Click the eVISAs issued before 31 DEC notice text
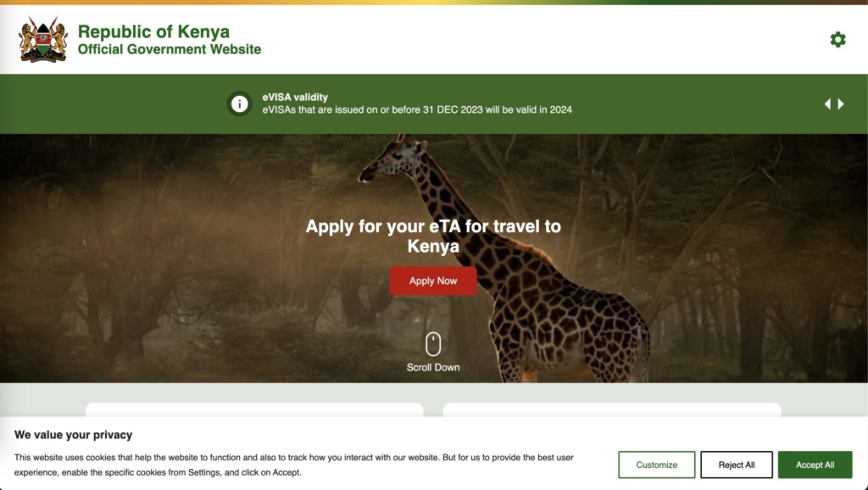The width and height of the screenshot is (868, 490). coord(417,109)
